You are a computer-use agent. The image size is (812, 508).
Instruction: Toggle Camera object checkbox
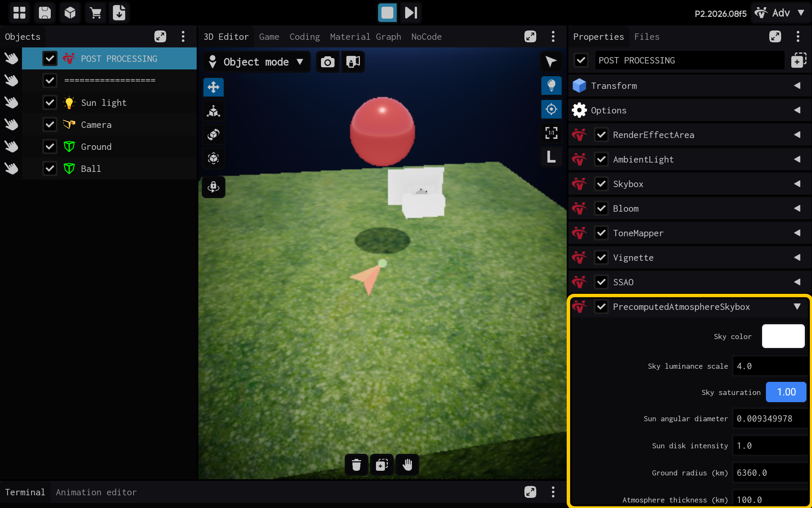coord(50,124)
